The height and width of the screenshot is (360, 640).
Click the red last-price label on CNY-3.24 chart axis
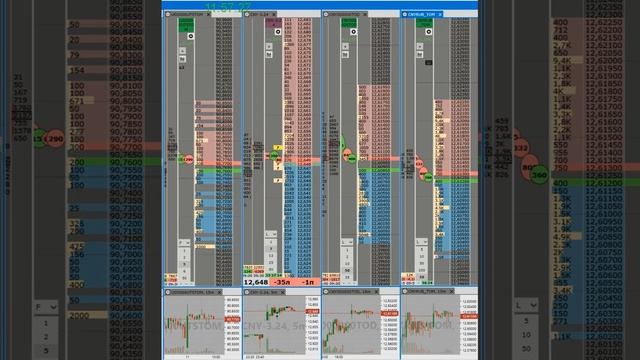313,311
